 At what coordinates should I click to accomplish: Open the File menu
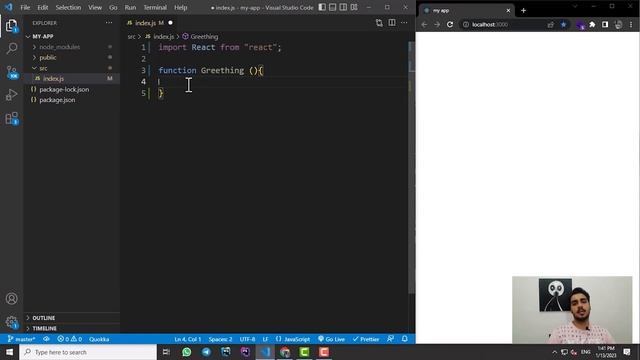click(25, 7)
